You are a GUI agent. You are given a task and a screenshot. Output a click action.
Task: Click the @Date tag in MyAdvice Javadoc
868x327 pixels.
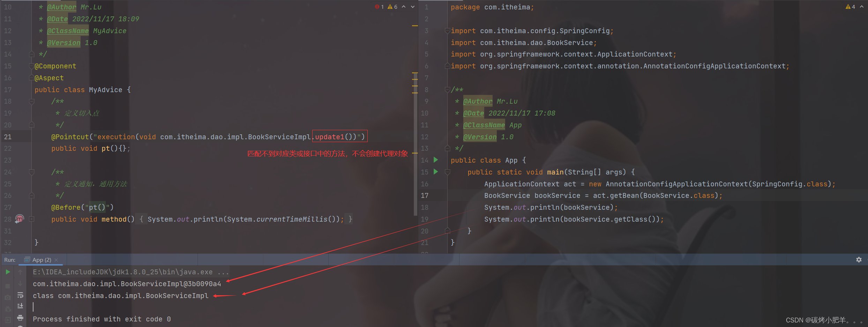click(x=57, y=19)
